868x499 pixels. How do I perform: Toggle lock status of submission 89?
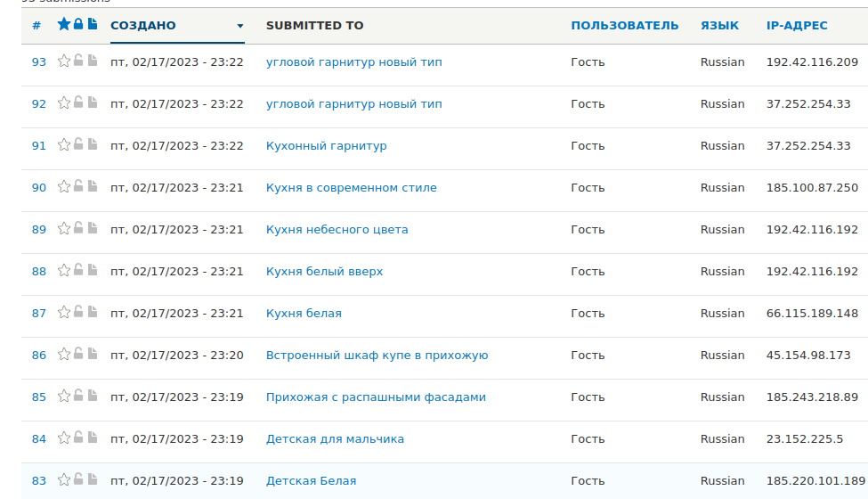(x=78, y=227)
